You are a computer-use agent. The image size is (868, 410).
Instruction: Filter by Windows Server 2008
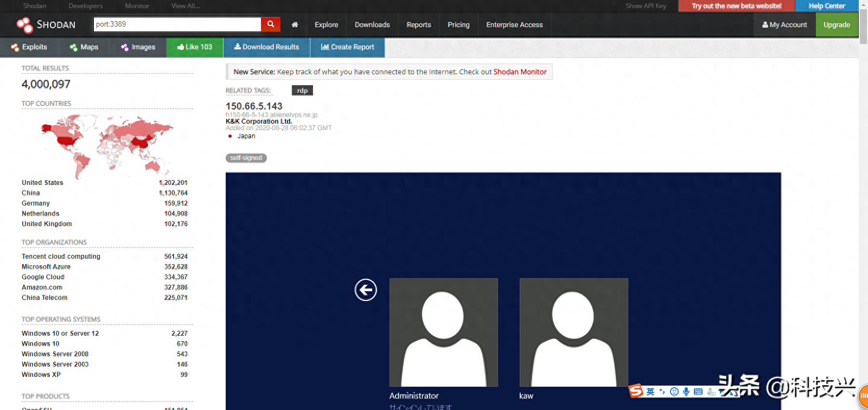coord(55,354)
